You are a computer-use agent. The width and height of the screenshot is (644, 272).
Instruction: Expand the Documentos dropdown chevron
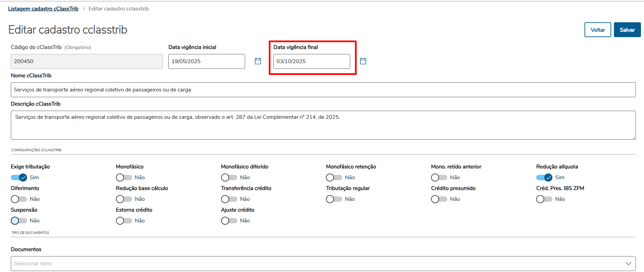(x=628, y=264)
